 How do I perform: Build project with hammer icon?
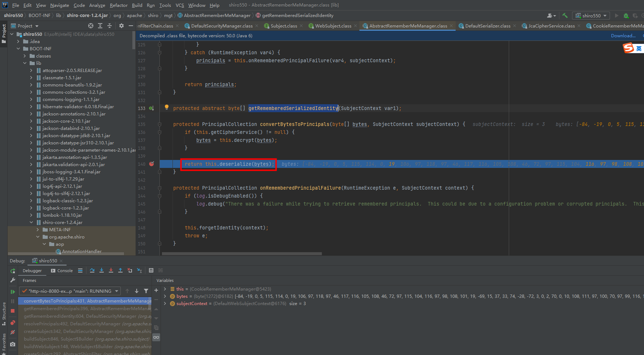565,16
